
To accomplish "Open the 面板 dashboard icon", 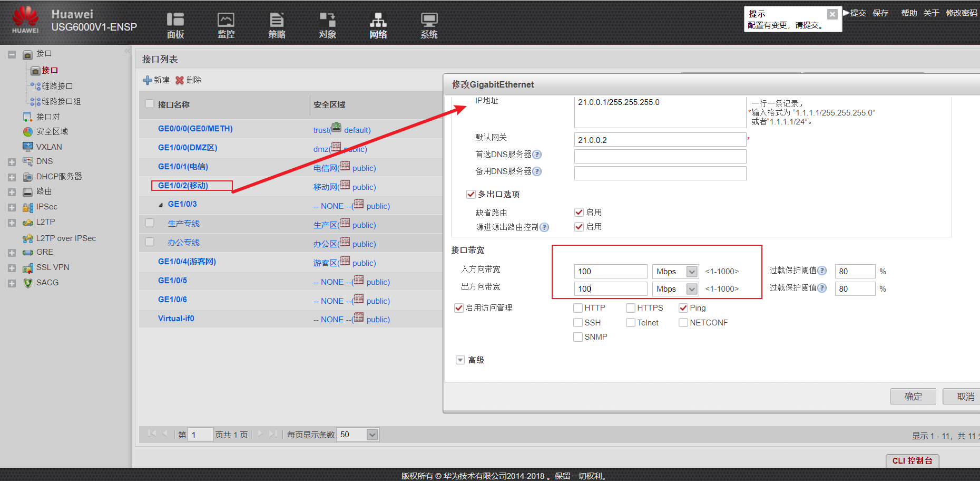I will 175,20.
